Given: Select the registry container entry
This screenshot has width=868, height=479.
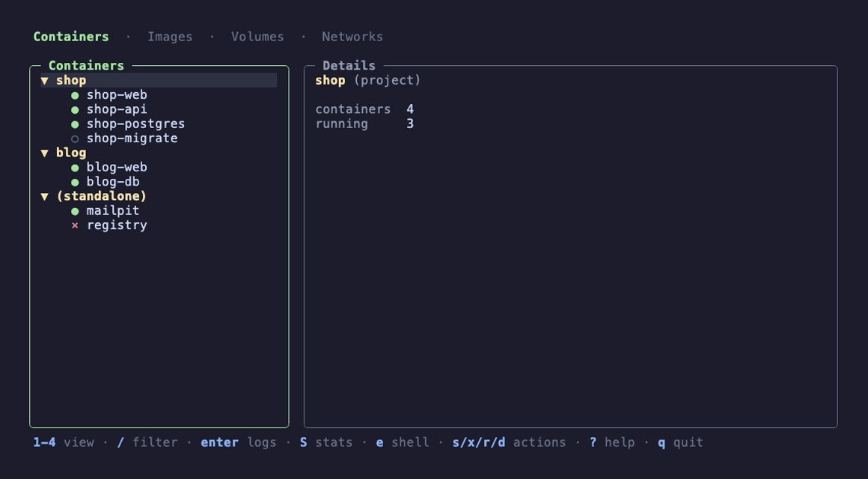Looking at the screenshot, I should click(159, 225).
